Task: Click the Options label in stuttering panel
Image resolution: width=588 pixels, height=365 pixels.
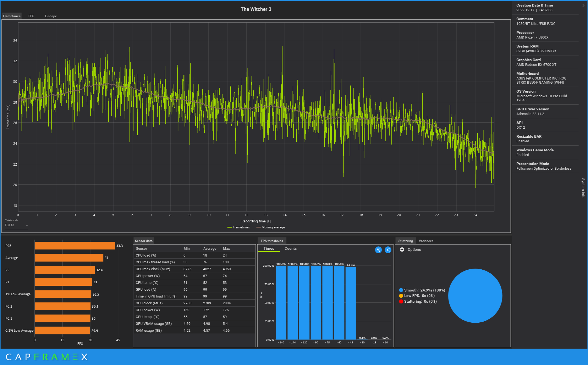Action: [x=414, y=249]
